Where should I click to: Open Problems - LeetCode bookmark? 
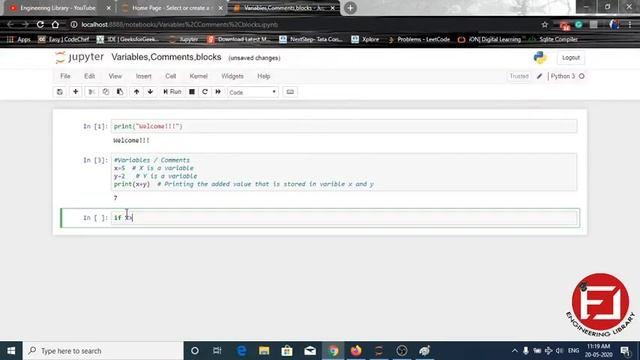pos(419,40)
